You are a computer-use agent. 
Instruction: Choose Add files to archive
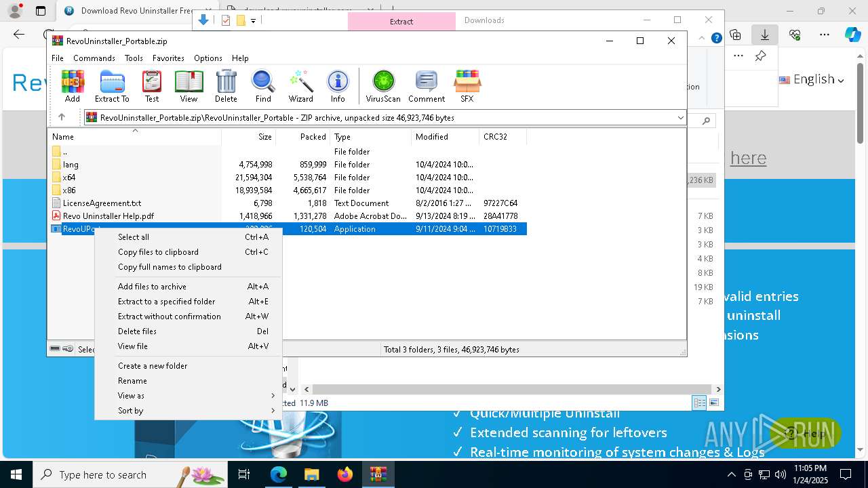click(188, 287)
